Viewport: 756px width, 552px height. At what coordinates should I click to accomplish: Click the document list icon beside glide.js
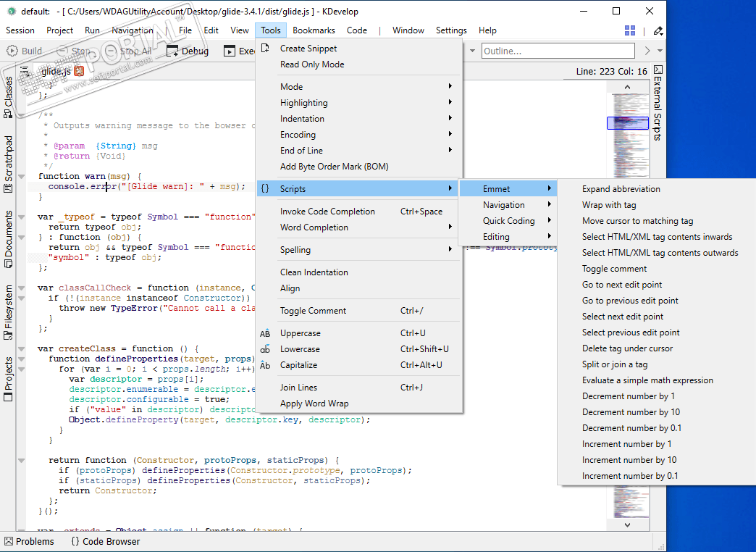25,71
